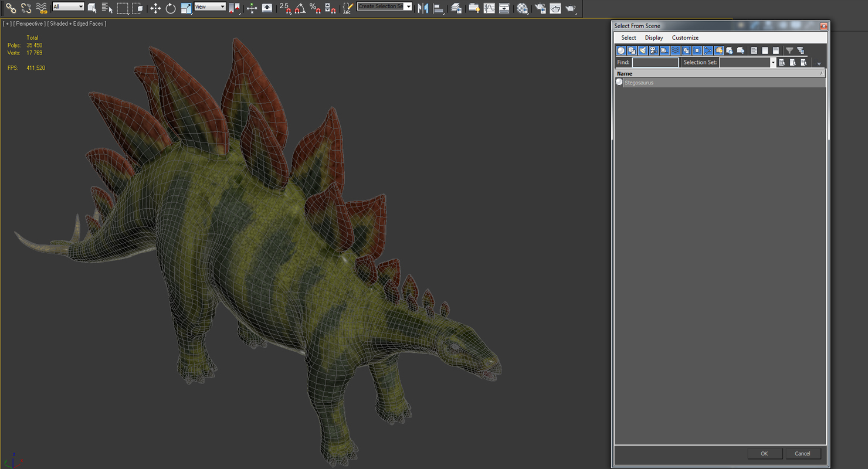Toggle the Display Space Warps filter
868x469 pixels.
[x=675, y=50]
